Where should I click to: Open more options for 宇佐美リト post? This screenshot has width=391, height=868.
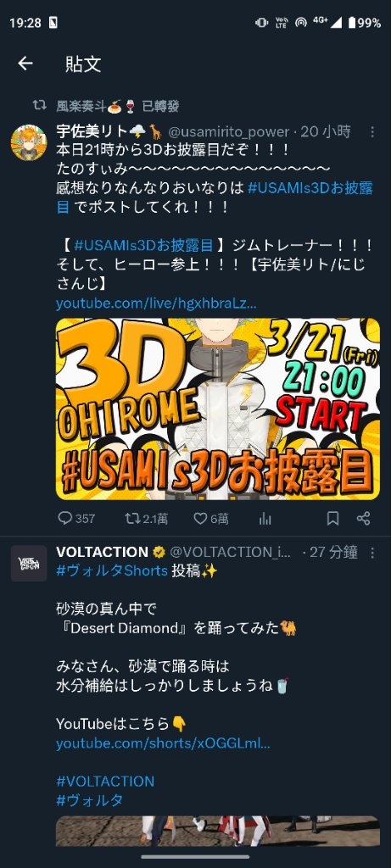pos(372,131)
